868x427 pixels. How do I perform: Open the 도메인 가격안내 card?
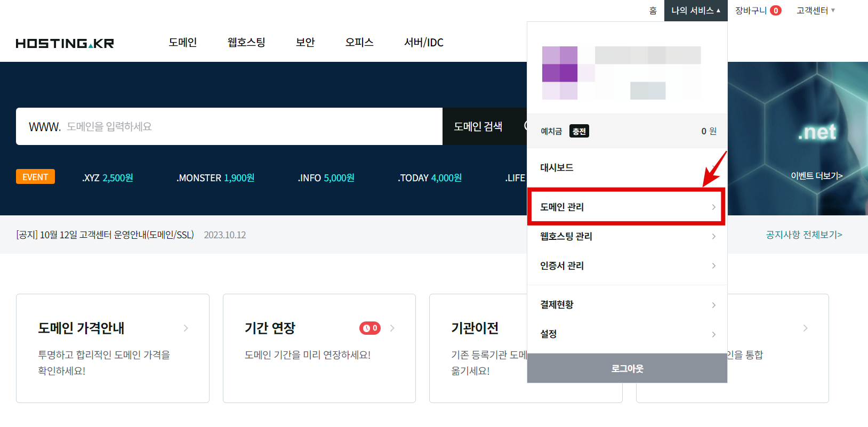pos(112,348)
